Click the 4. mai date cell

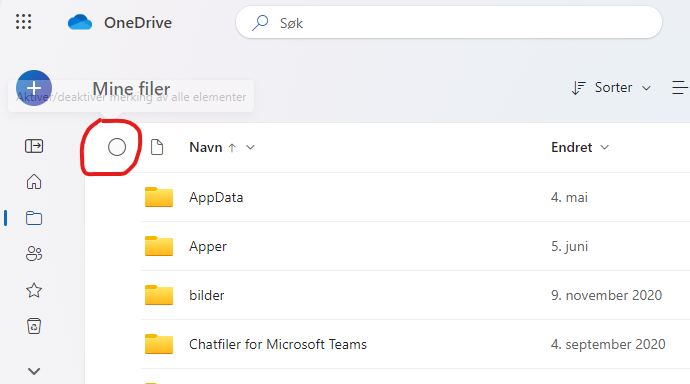569,197
